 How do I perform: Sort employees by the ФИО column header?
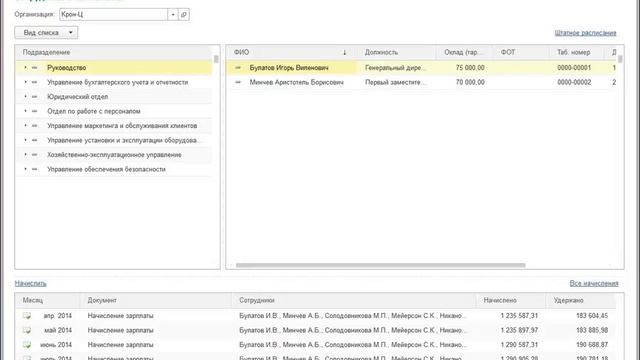click(291, 52)
